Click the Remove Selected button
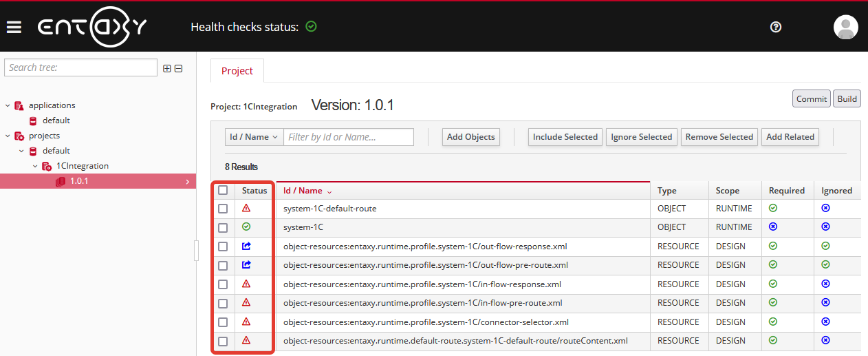Viewport: 868px width, 356px height. coord(719,137)
